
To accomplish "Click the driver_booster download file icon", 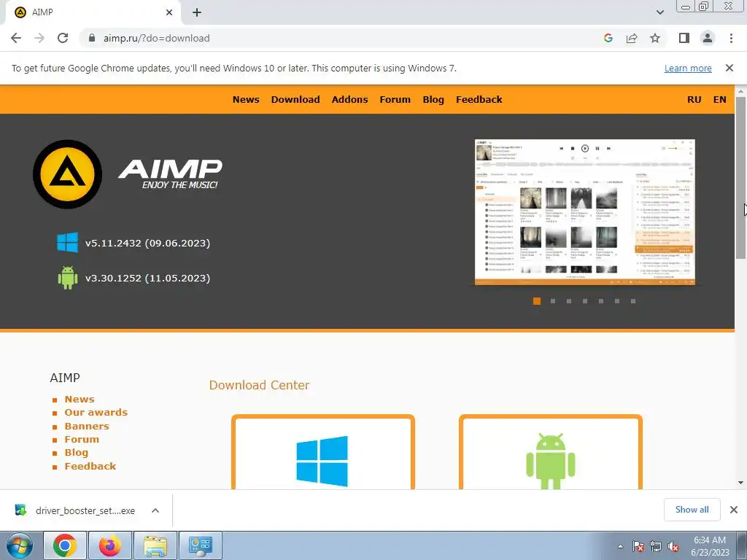I will [20, 510].
